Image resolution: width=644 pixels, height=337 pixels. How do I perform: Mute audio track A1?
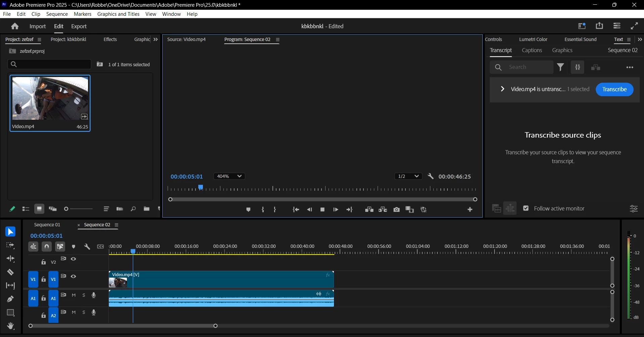pyautogui.click(x=74, y=295)
